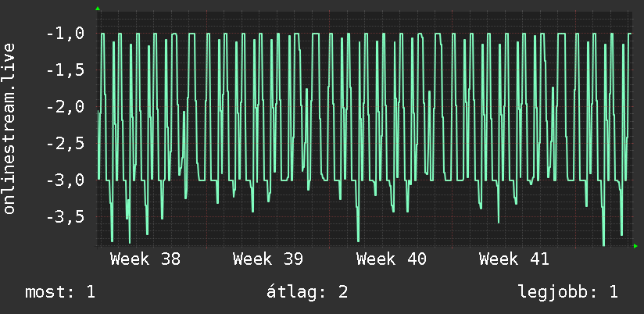Screen dimensions: 644x314
Task: Click the "átlag: 2" statistic
Action: [307, 292]
